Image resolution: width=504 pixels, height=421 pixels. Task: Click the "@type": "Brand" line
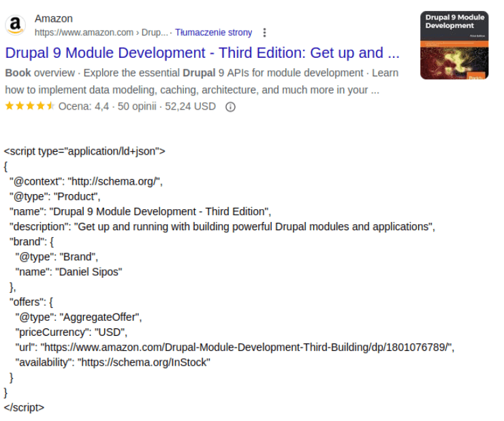click(x=57, y=257)
